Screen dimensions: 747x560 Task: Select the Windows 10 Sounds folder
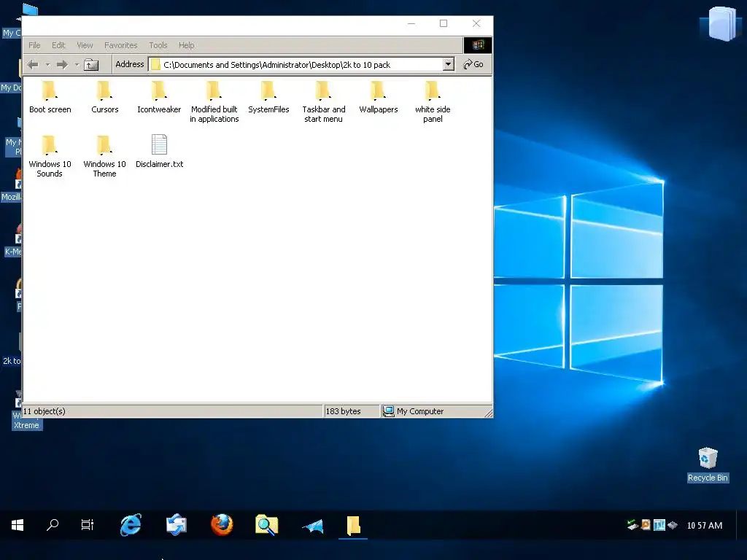pyautogui.click(x=50, y=157)
